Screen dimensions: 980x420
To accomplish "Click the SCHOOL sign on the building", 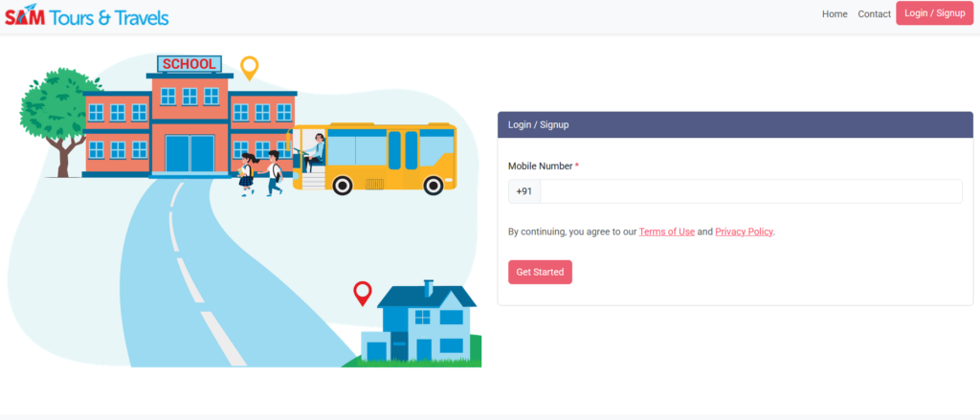I will pos(189,64).
